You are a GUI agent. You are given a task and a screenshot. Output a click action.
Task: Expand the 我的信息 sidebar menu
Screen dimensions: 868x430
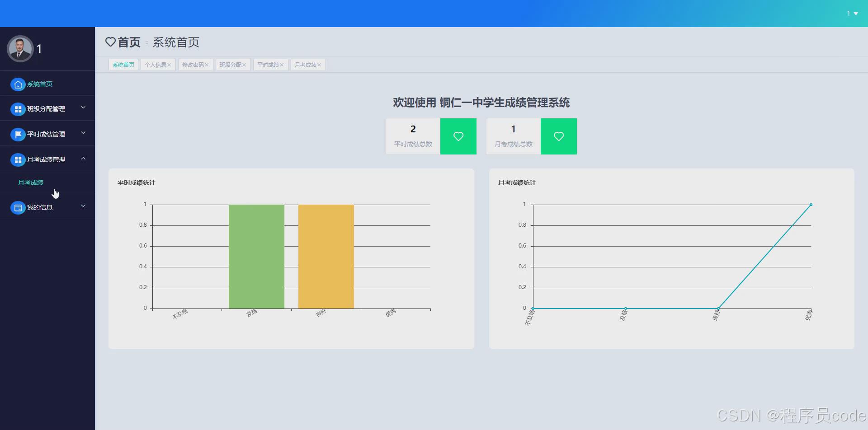click(83, 206)
